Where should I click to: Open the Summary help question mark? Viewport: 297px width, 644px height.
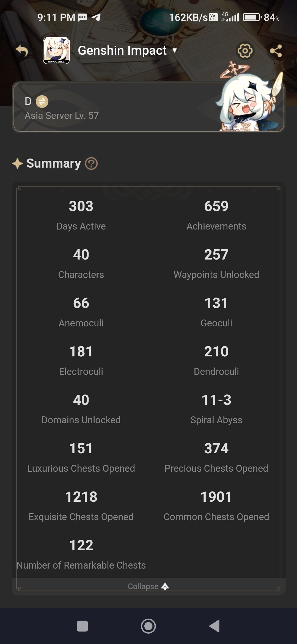[91, 163]
